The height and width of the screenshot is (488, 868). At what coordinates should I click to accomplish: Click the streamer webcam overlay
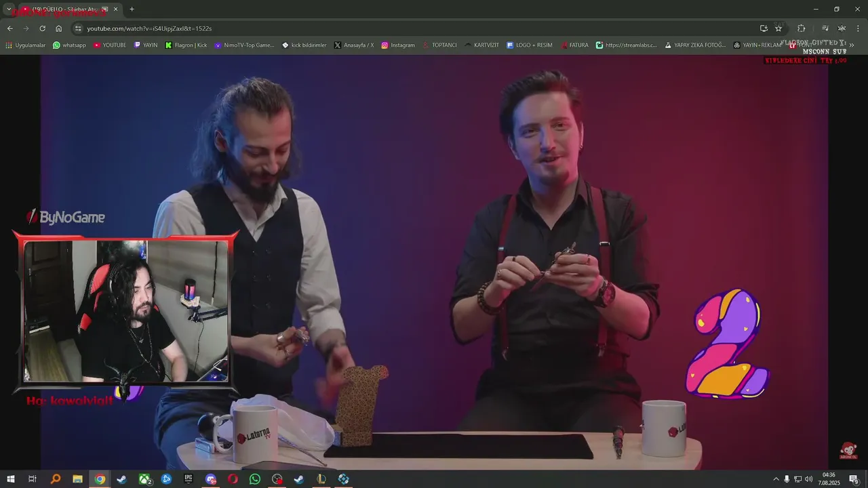tap(126, 312)
